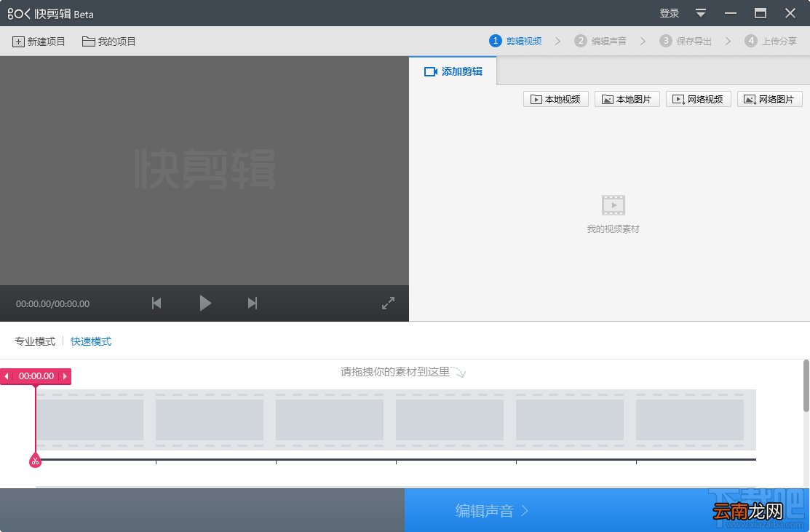Add 本地图片 local picture
Screen dimensions: 810x532
coord(627,99)
